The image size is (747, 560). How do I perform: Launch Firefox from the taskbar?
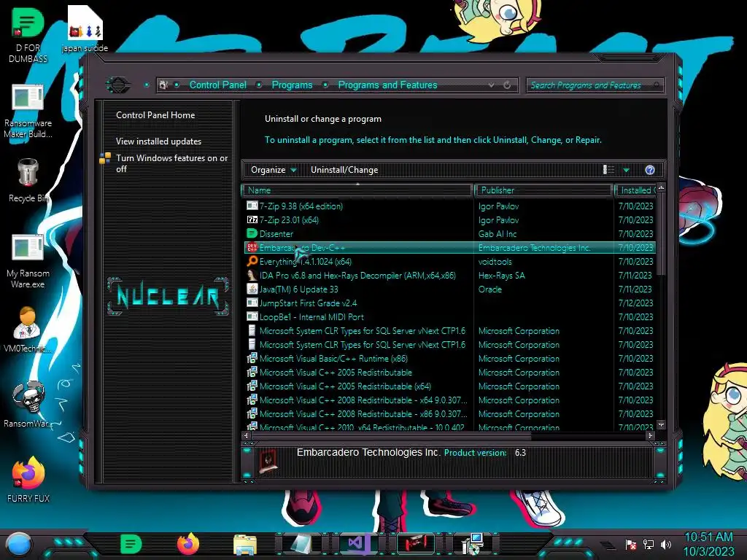(188, 544)
